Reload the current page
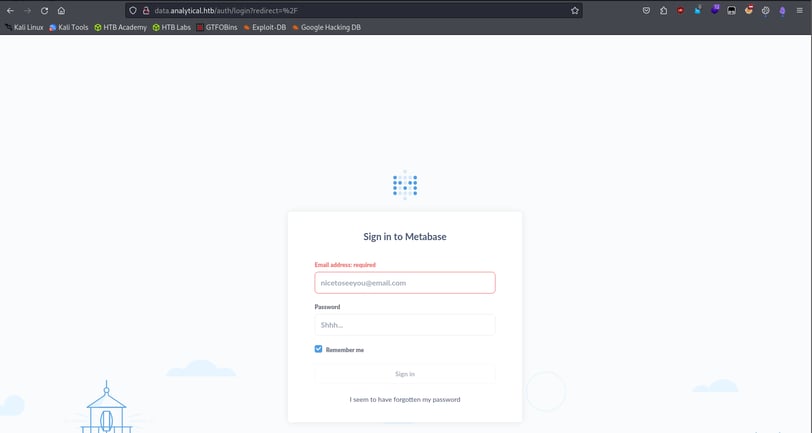812x433 pixels. coord(45,10)
